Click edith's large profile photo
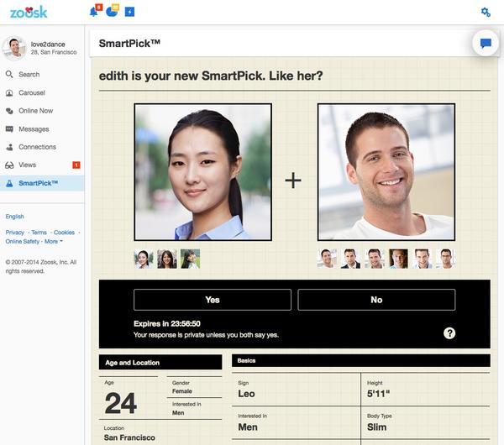The width and height of the screenshot is (504, 445). pos(202,172)
